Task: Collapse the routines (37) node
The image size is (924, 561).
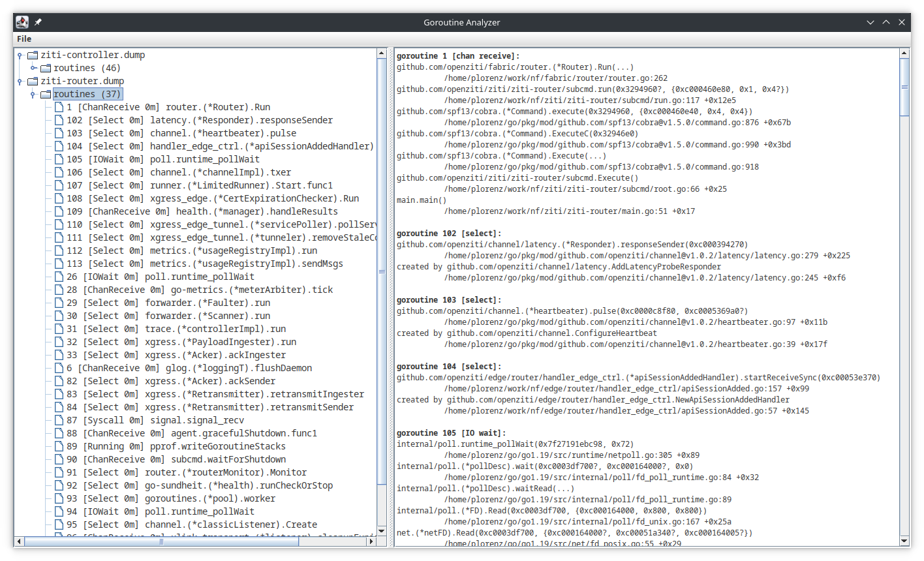Action: pyautogui.click(x=33, y=95)
